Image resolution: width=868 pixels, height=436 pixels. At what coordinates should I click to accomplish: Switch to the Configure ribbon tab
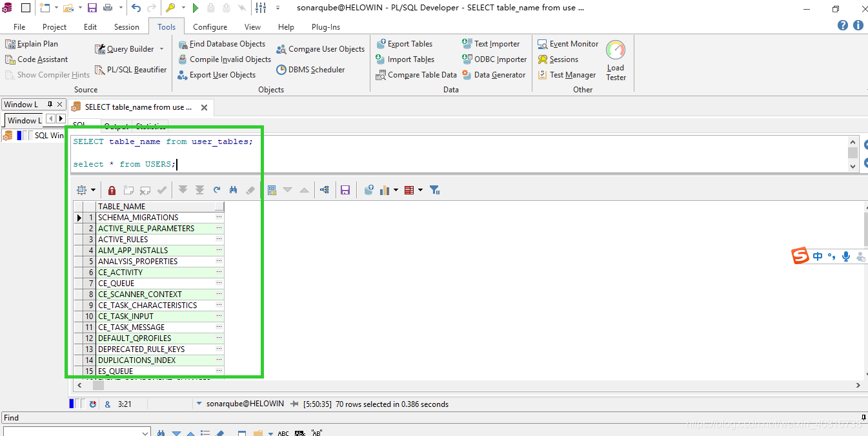tap(210, 27)
